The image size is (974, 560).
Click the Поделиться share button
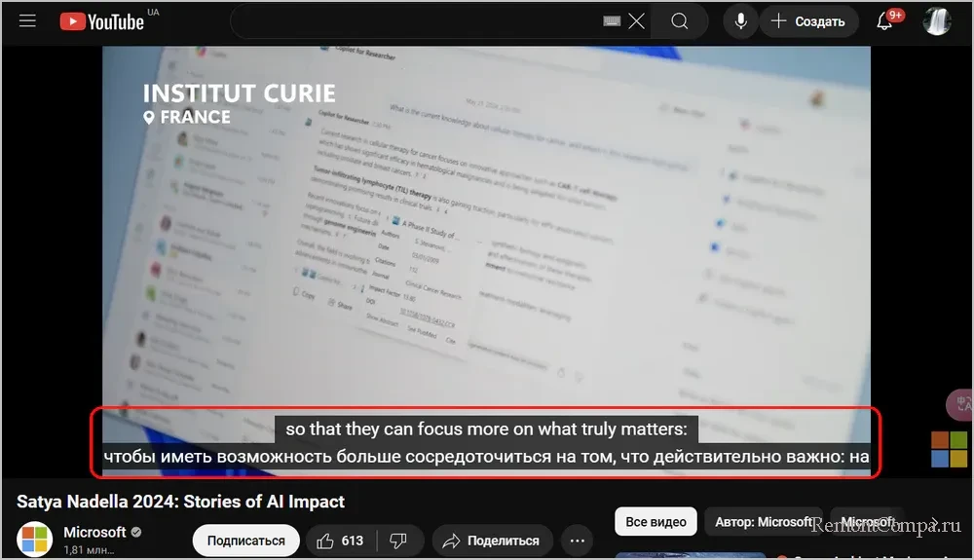(x=492, y=541)
